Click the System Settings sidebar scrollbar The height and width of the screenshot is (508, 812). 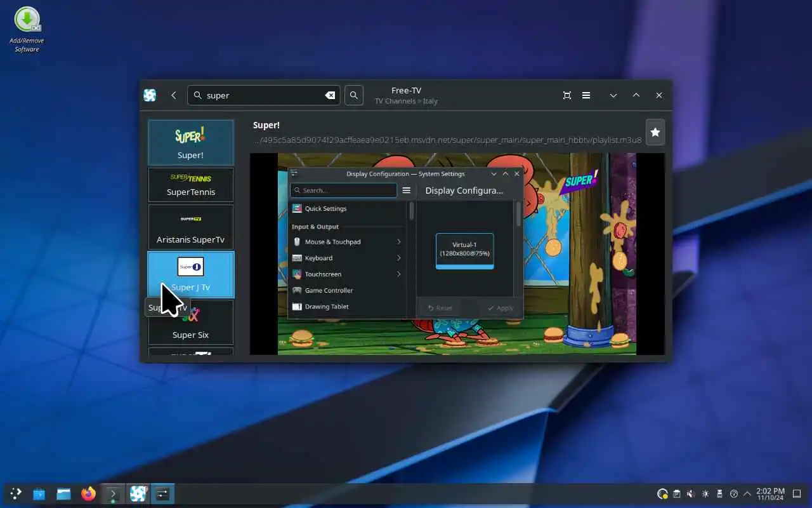411,211
